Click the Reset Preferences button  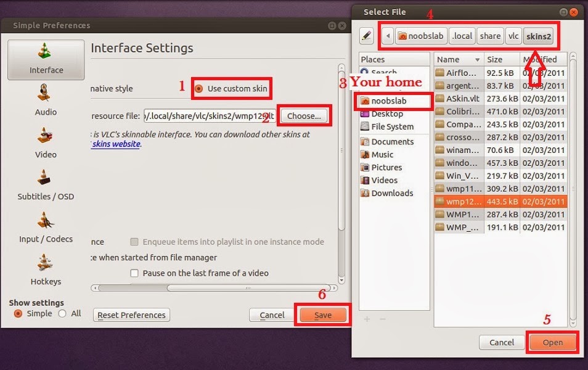(131, 315)
